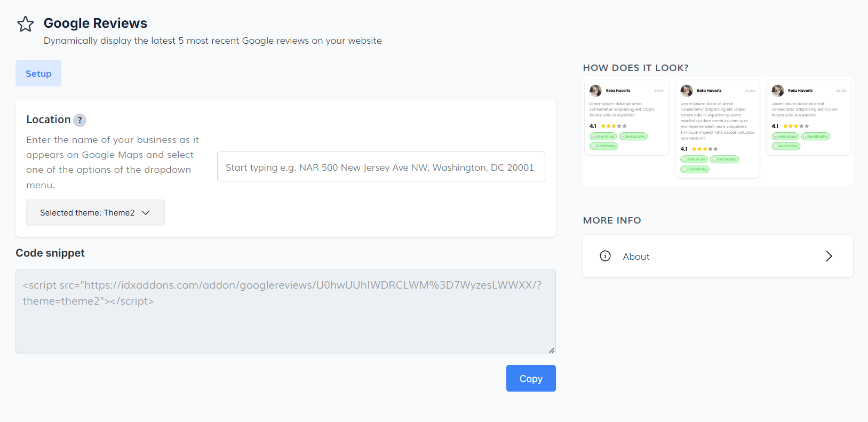Select "ease of use" tag in 13 NOV card
The width and height of the screenshot is (868, 422).
click(603, 137)
